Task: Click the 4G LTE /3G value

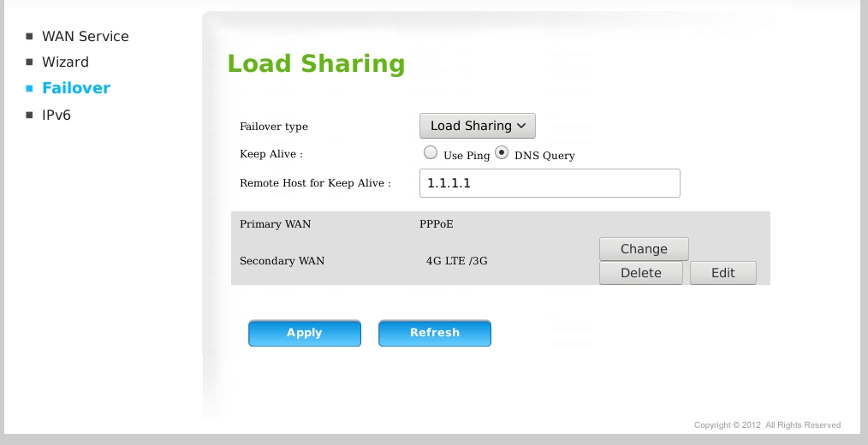Action: tap(457, 261)
